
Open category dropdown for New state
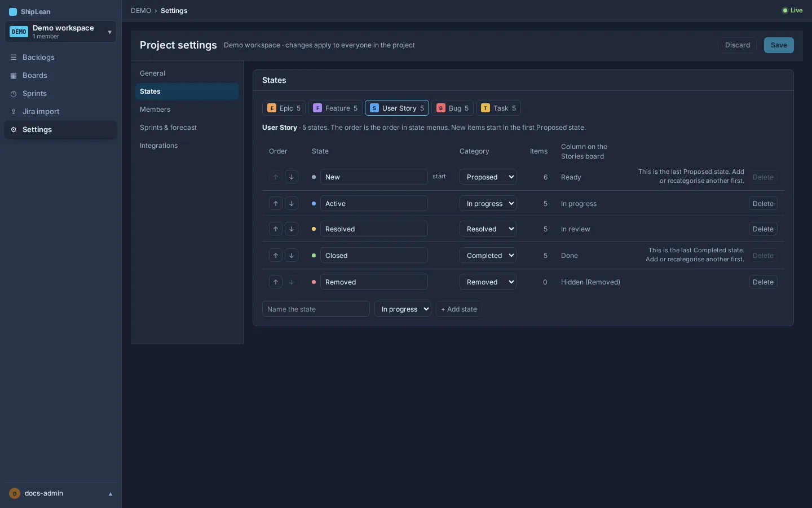pos(488,177)
